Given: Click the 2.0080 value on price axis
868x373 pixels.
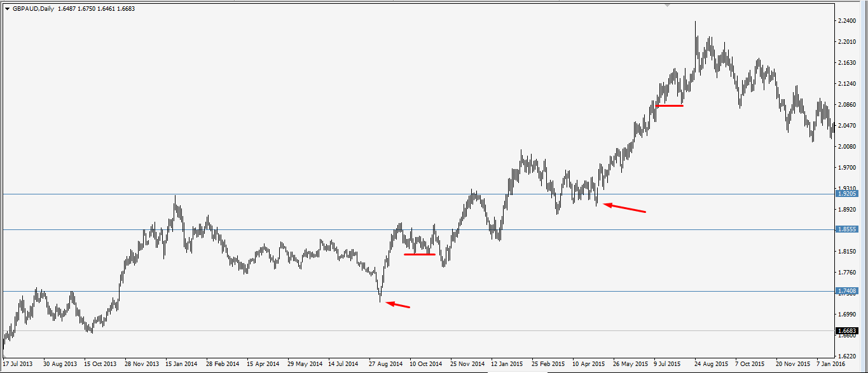Looking at the screenshot, I should pos(846,146).
